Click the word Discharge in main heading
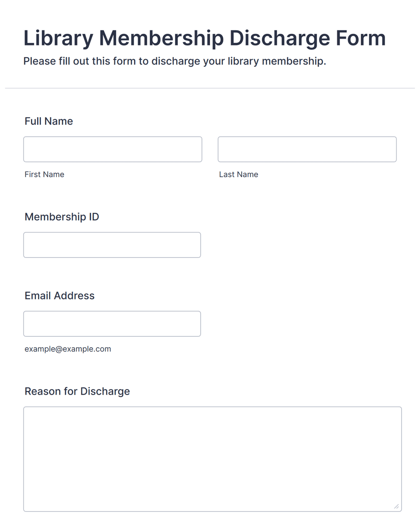The image size is (420, 517). pos(280,38)
